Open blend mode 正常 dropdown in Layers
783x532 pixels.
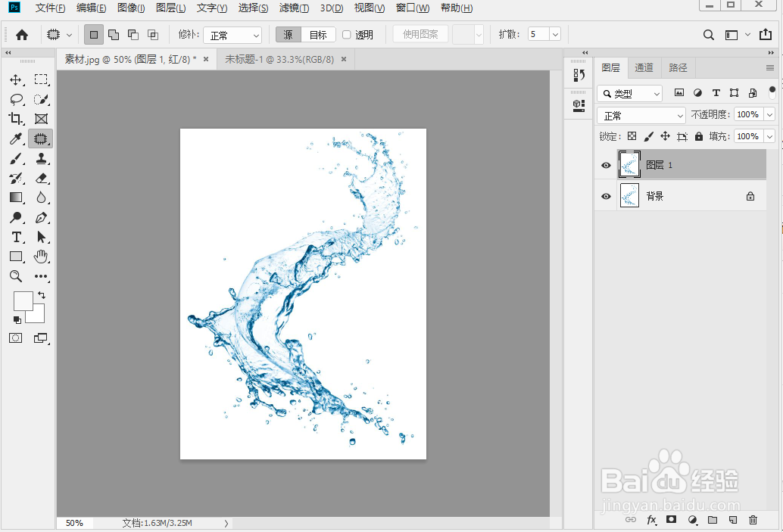(641, 115)
